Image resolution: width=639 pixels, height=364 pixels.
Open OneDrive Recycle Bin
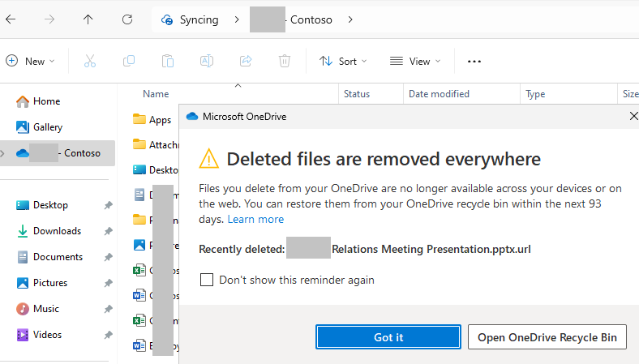pos(547,337)
